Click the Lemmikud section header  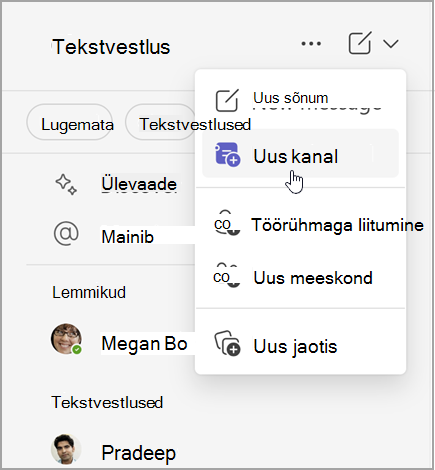point(89,292)
